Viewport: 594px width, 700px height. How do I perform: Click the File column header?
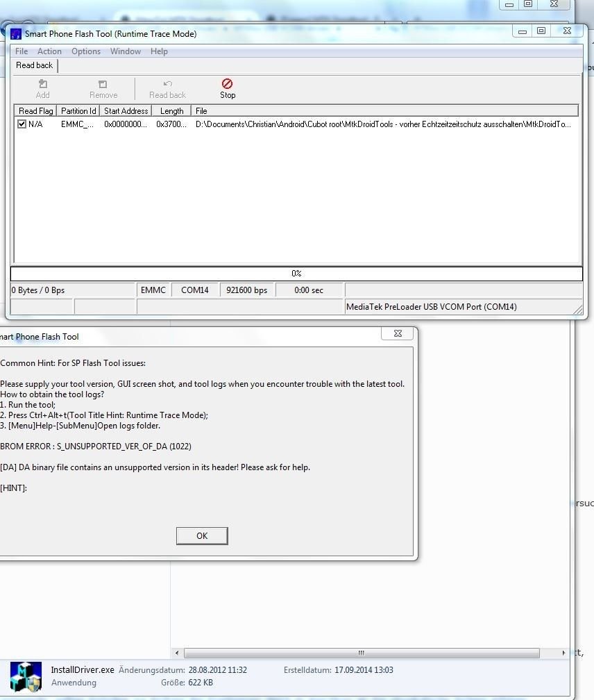click(x=385, y=110)
